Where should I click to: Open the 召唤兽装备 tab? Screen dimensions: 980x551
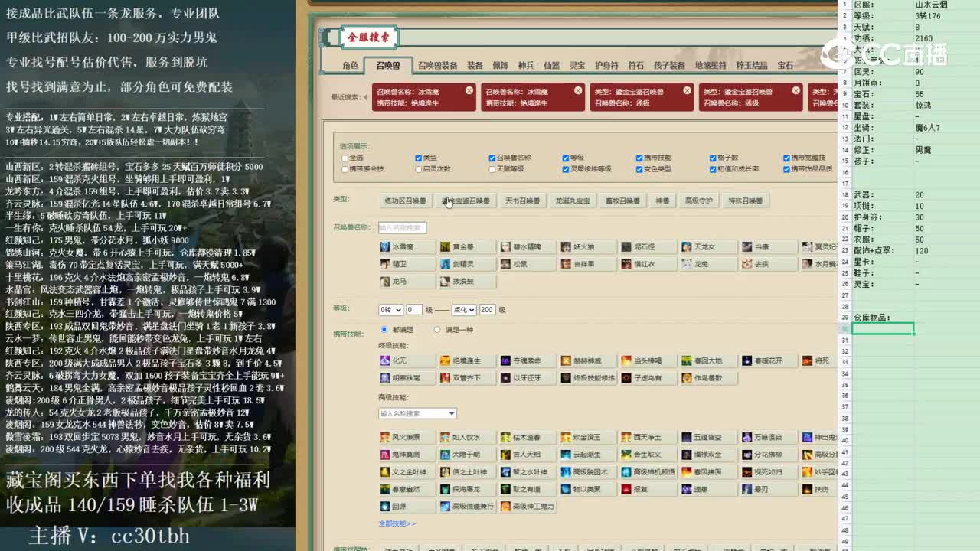coord(437,66)
